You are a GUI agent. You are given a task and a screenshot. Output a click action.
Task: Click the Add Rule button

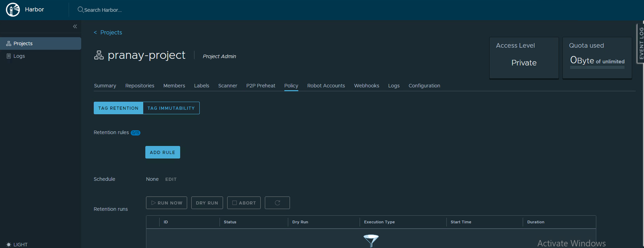pyautogui.click(x=163, y=152)
